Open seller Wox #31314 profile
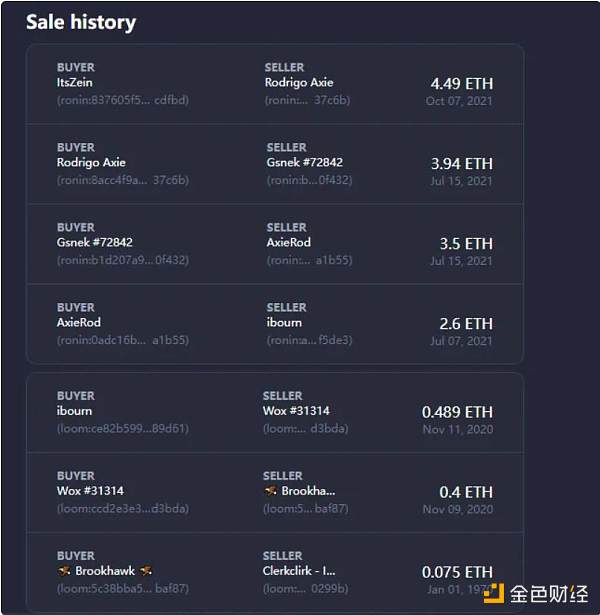Image resolution: width=600 pixels, height=615 pixels. [296, 410]
